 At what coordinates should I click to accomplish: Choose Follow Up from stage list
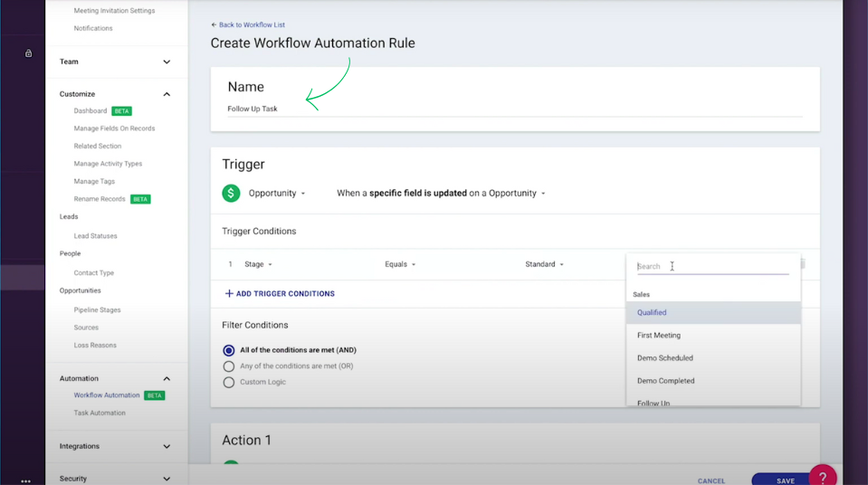(x=713, y=401)
